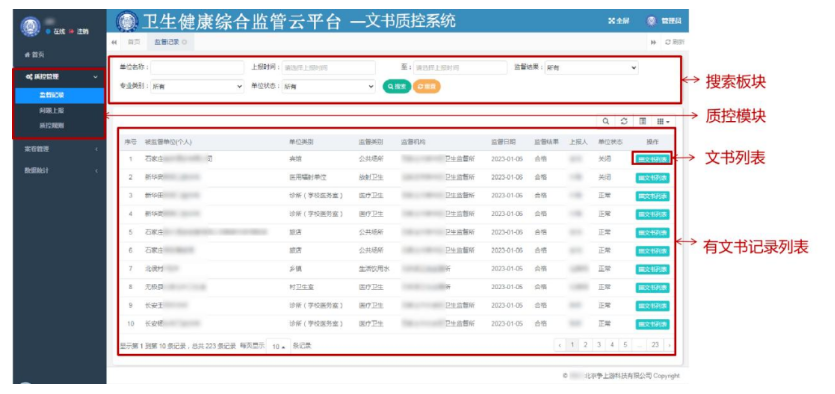Go to the next page arrow
Image resolution: width=835 pixels, height=394 pixels.
[669, 345]
